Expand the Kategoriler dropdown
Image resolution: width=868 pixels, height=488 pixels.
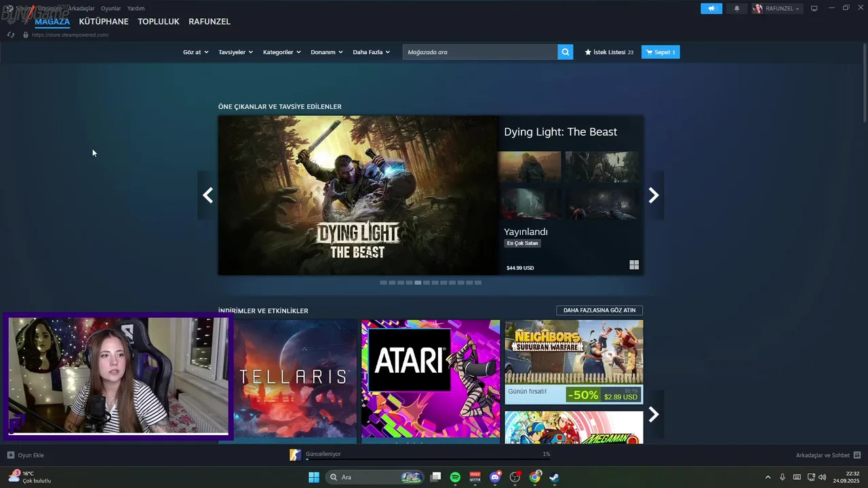pos(281,52)
